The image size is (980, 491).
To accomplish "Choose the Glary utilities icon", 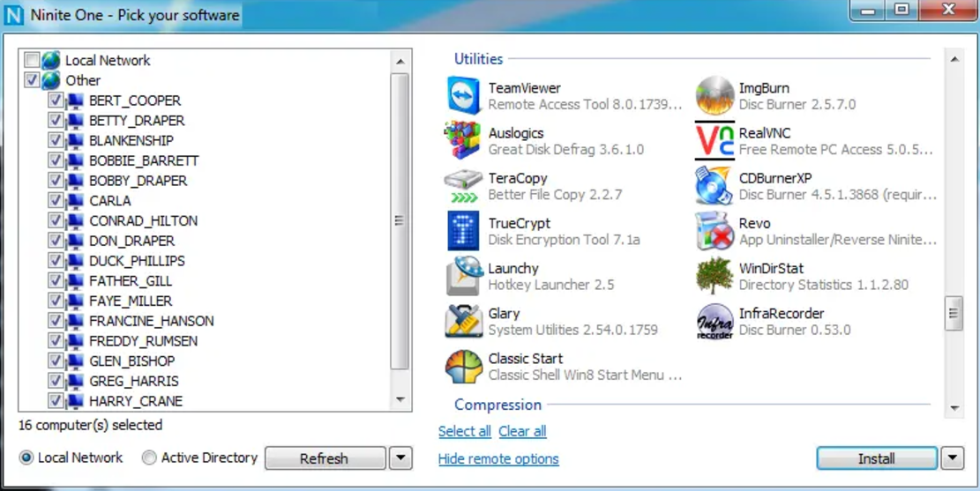I will coord(464,321).
